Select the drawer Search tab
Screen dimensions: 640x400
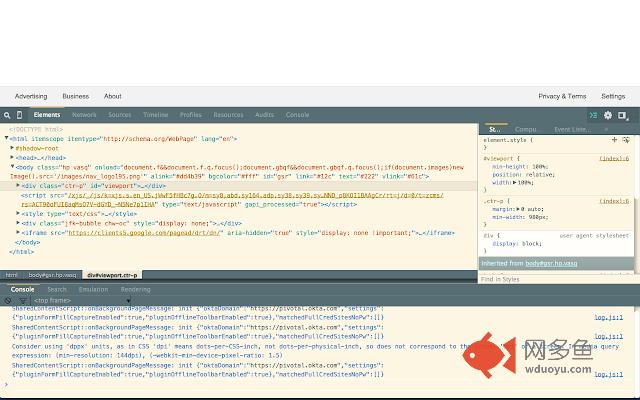tap(57, 289)
